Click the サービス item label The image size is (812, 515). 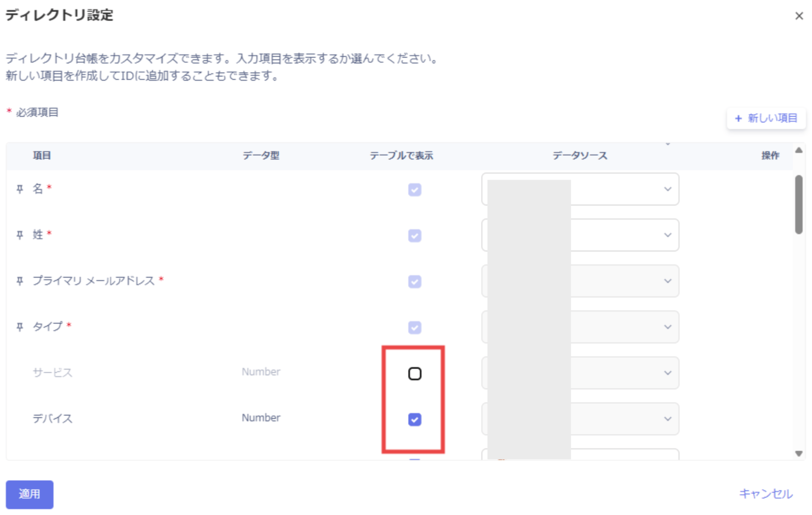53,373
